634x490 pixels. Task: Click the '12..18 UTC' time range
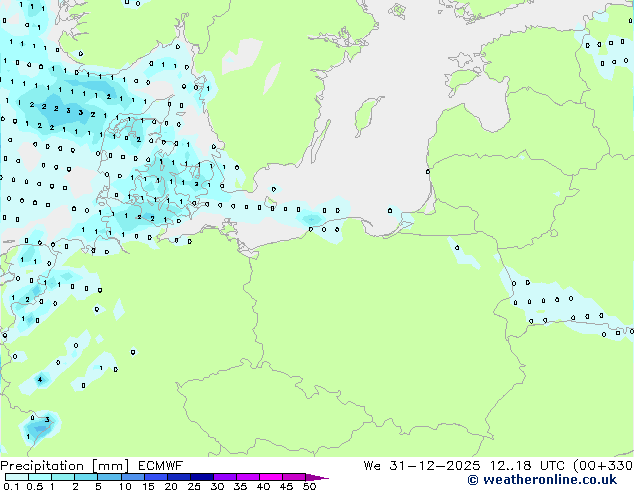527,466
